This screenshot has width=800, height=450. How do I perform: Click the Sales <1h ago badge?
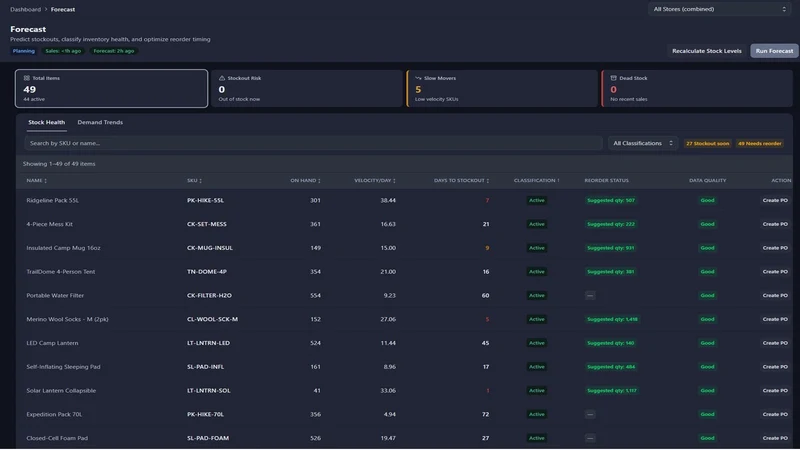pyautogui.click(x=63, y=51)
